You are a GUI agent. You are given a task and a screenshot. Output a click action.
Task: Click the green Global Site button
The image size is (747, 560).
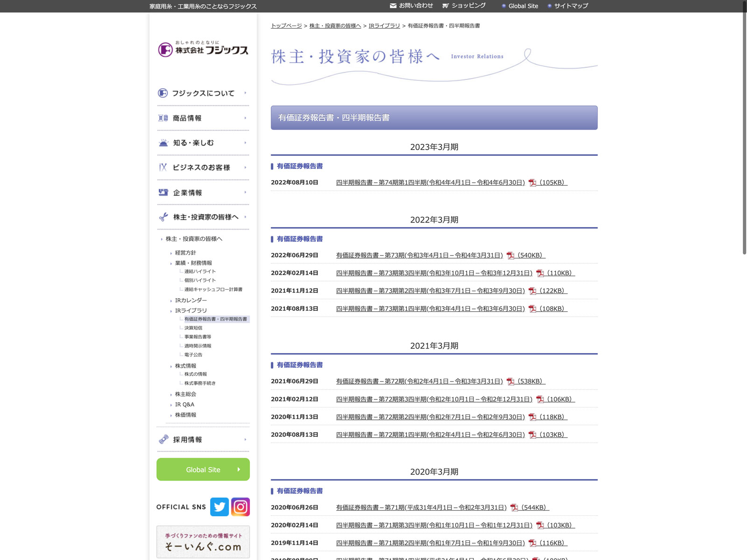(203, 469)
